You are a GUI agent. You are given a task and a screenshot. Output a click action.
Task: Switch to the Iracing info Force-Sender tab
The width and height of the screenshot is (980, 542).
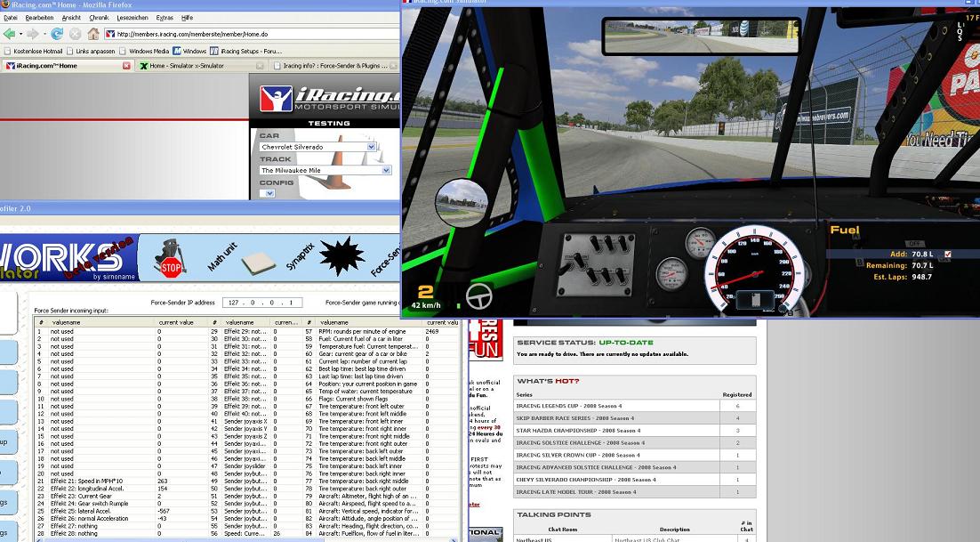coord(333,66)
